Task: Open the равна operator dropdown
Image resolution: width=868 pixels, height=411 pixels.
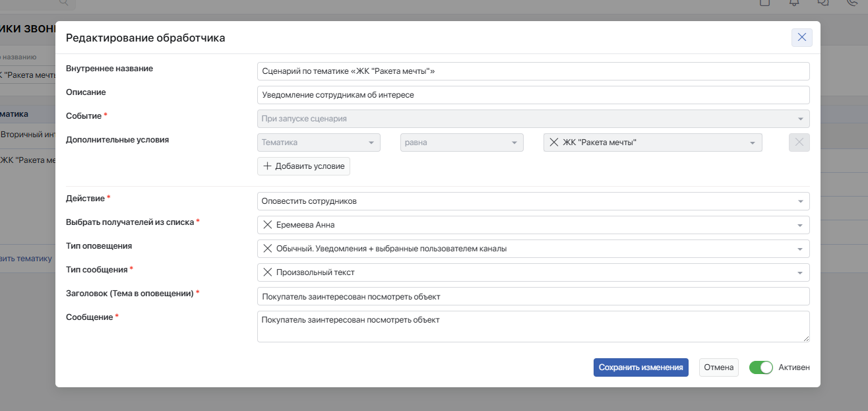Action: [462, 142]
